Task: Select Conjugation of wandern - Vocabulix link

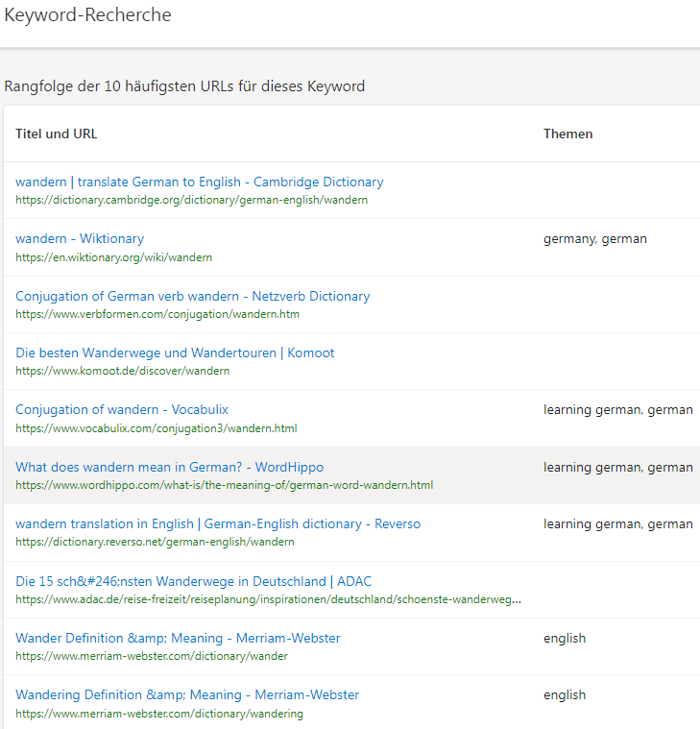Action: (122, 409)
